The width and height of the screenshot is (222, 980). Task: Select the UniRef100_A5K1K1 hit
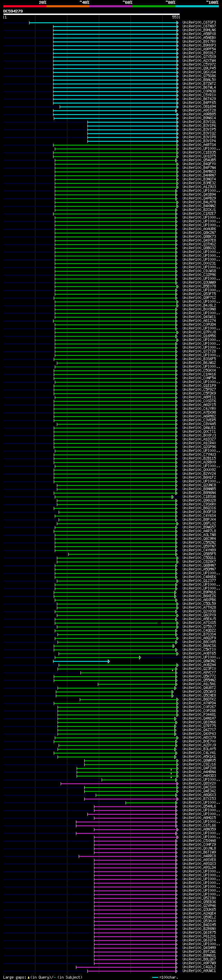click(199, 756)
